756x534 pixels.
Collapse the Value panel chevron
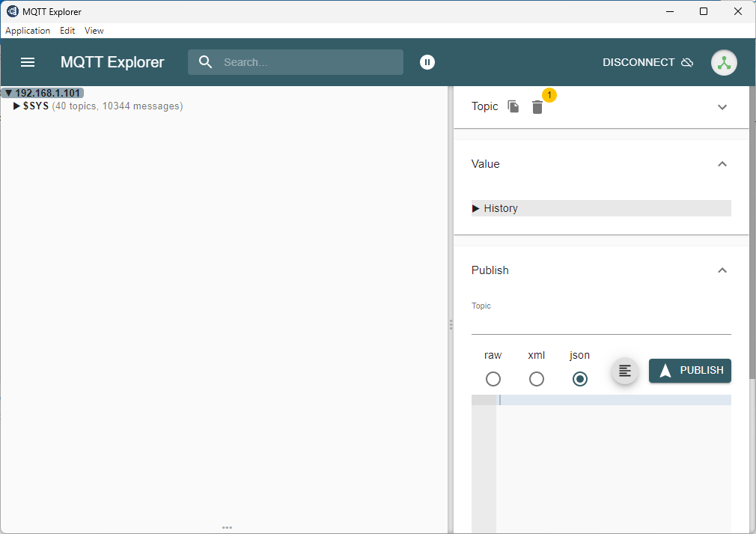[722, 164]
